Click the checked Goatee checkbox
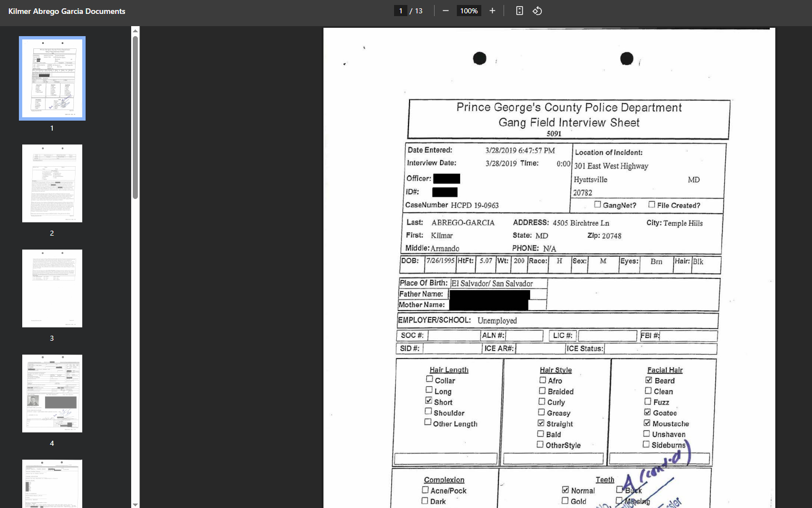Viewport: 812px width, 508px height. [x=647, y=412]
